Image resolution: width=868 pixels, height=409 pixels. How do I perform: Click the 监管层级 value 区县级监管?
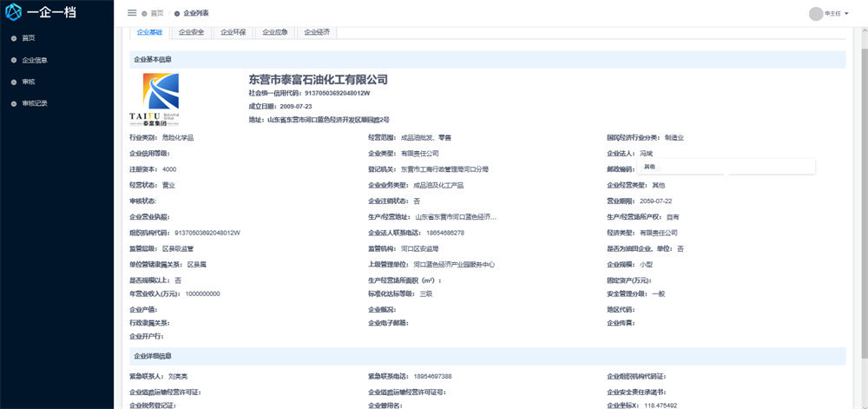178,249
